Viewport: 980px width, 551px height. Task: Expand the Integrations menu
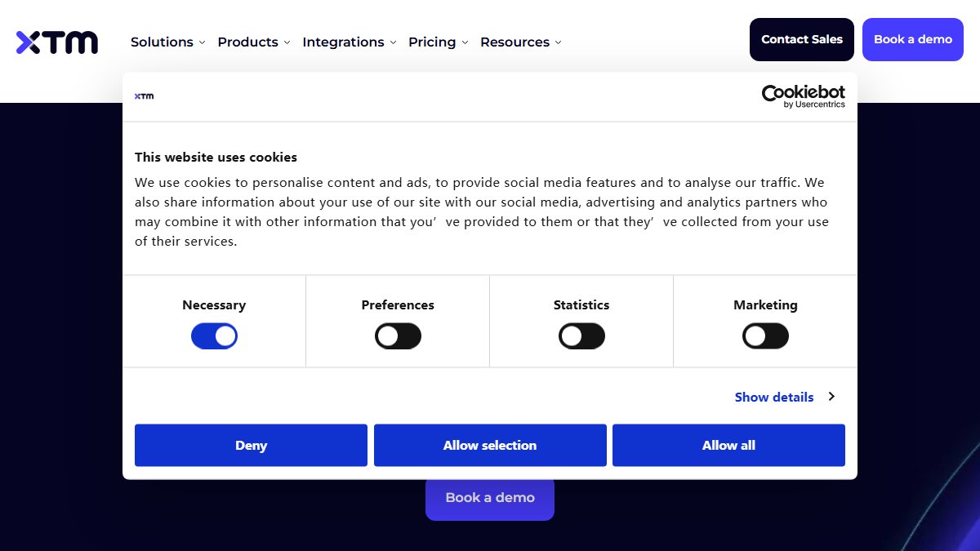pos(350,42)
